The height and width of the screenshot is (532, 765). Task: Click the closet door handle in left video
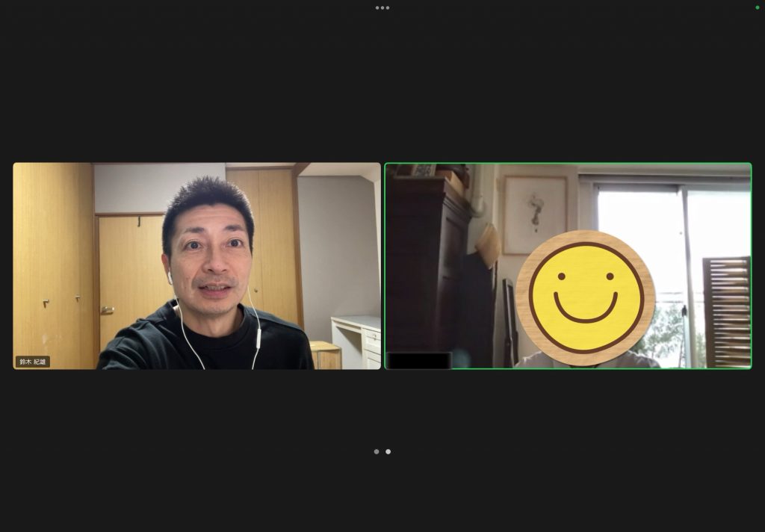tap(107, 309)
